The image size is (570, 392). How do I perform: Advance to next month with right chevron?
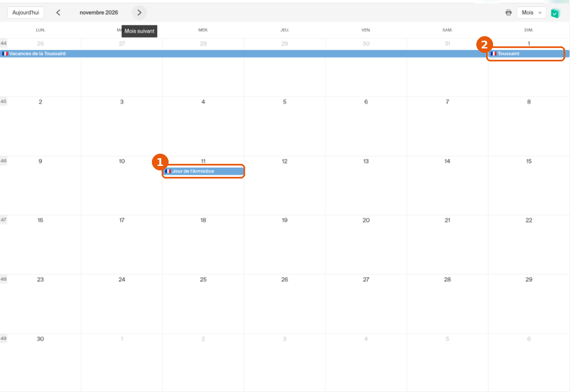tap(139, 13)
